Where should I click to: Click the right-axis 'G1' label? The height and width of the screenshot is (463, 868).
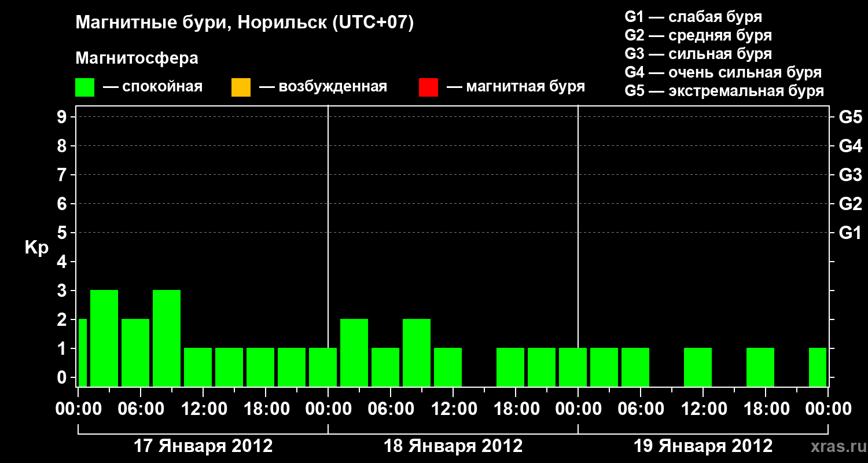(x=850, y=233)
